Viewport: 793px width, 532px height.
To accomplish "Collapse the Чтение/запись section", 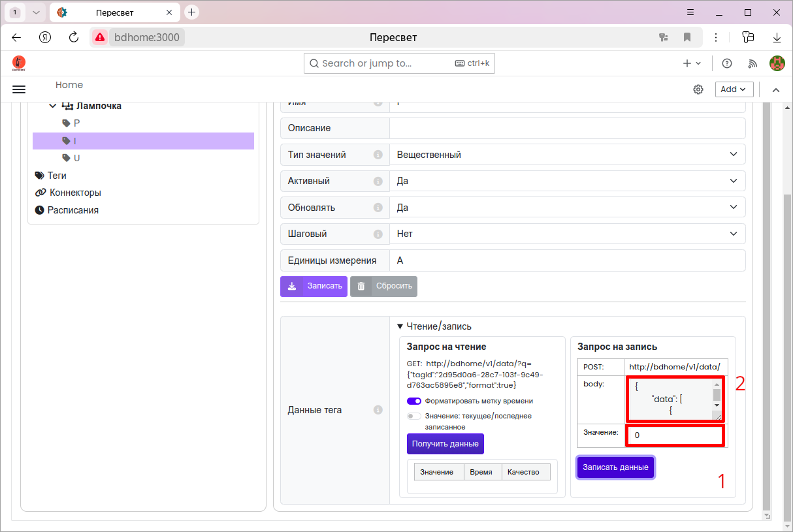I will (434, 326).
